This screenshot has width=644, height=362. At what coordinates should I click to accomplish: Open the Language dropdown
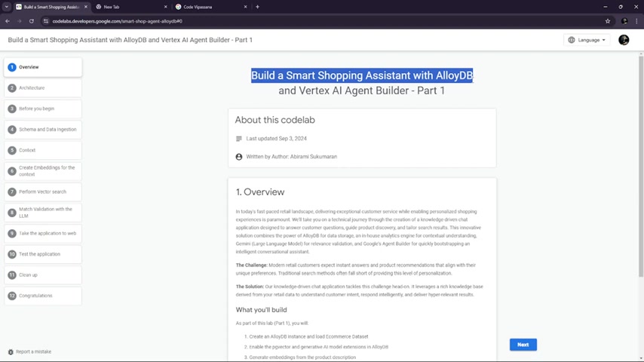pyautogui.click(x=587, y=40)
